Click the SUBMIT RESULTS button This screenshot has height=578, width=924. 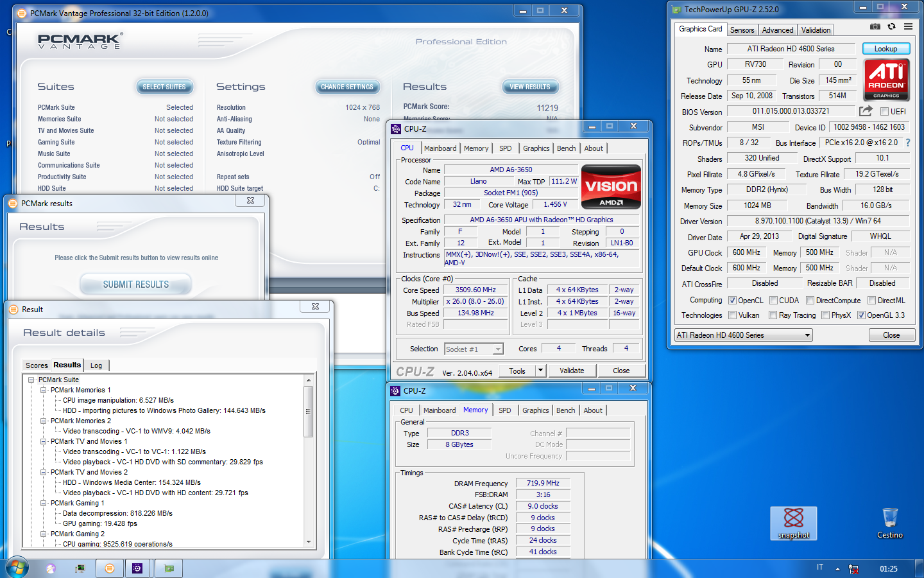pyautogui.click(x=136, y=284)
